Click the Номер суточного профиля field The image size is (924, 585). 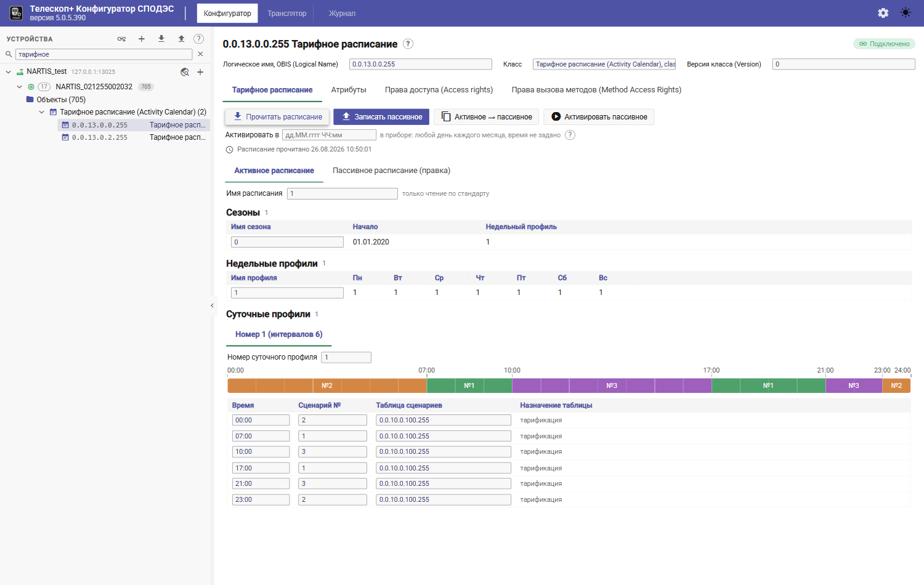point(346,357)
